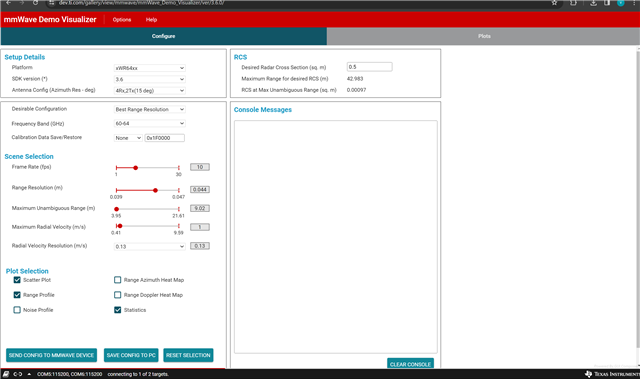Image resolution: width=640 pixels, height=379 pixels.
Task: Click the Clear Console button
Action: point(410,364)
